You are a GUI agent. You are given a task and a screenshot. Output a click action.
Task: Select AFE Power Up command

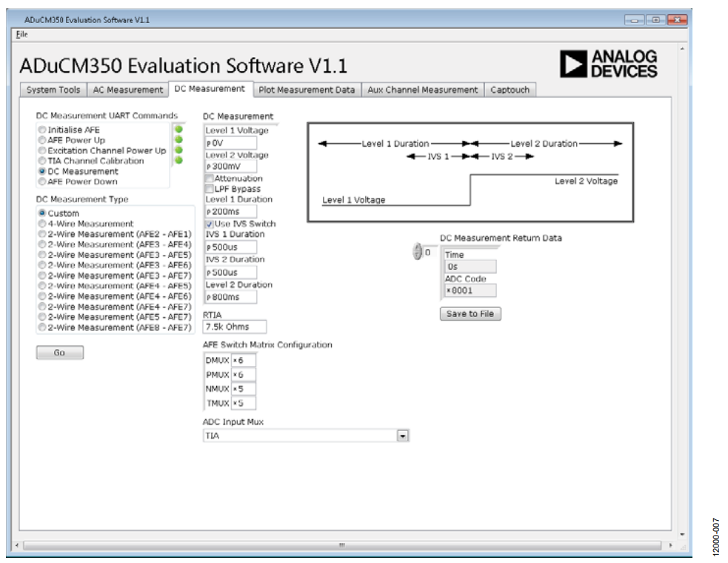42,140
